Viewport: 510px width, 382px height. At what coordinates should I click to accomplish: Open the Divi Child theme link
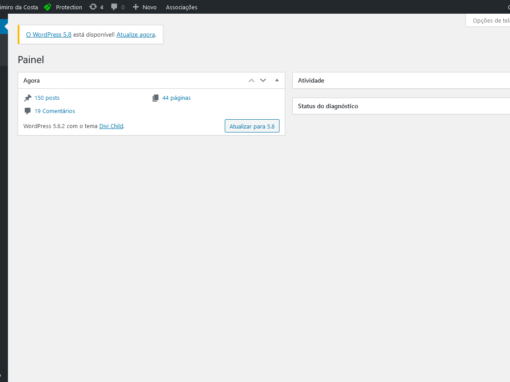[x=111, y=126]
